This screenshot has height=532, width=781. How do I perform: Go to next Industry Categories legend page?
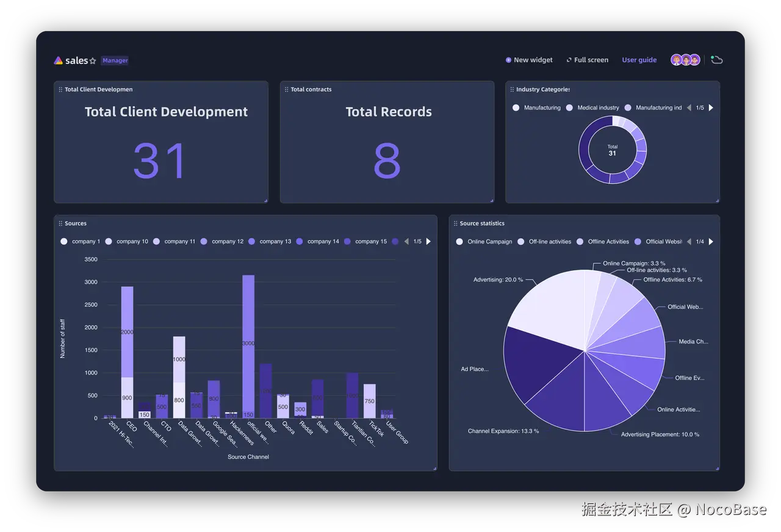(x=711, y=107)
